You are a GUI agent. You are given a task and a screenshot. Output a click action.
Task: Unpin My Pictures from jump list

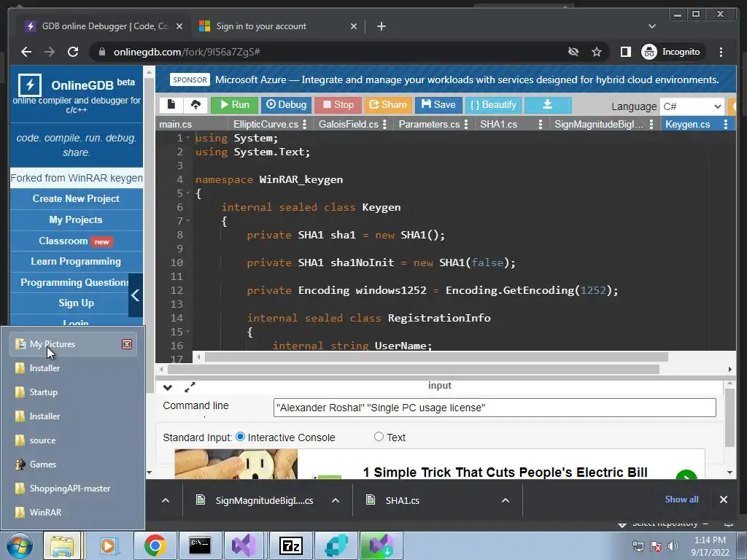(127, 344)
